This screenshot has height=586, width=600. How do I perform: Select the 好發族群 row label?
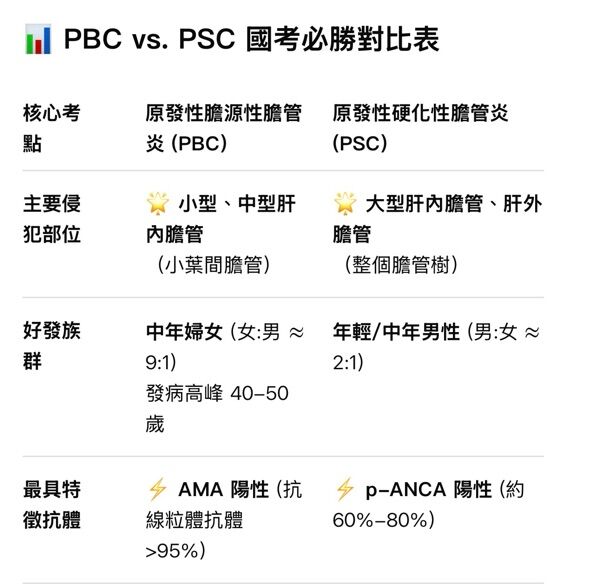pyautogui.click(x=52, y=346)
